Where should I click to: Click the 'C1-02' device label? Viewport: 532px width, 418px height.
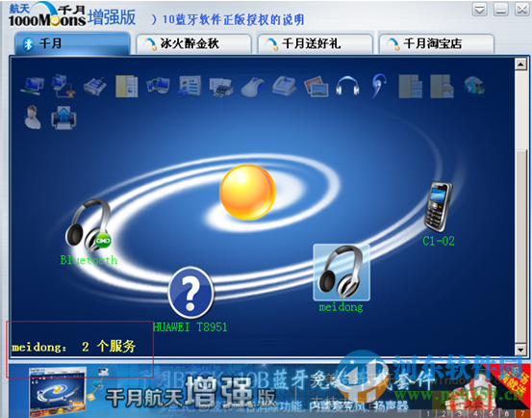click(x=439, y=241)
